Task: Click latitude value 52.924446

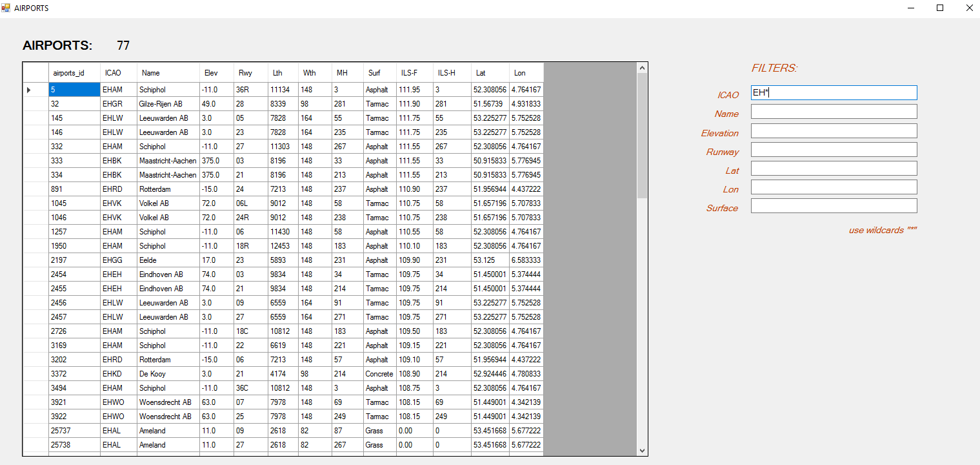Action: tap(490, 374)
